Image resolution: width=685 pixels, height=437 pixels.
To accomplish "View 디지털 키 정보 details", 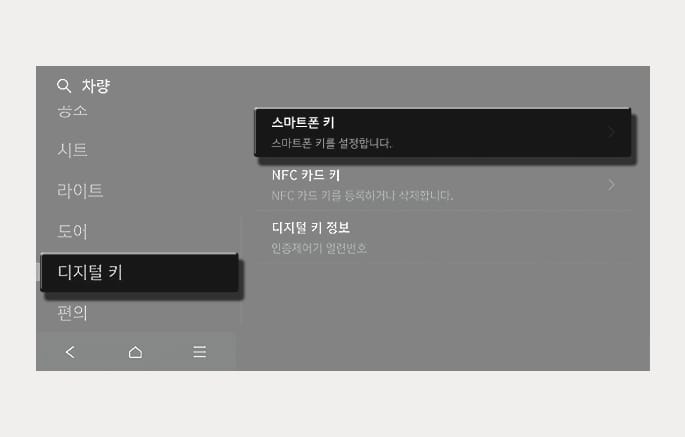I will point(443,237).
